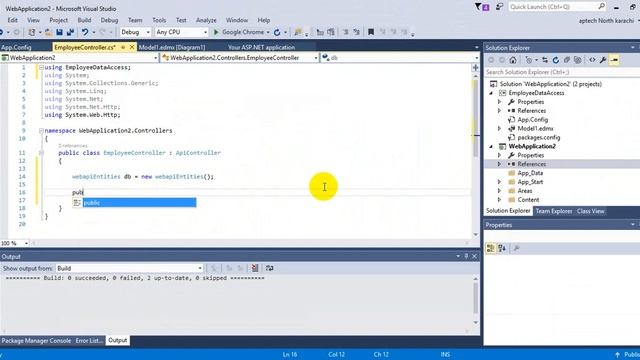The height and width of the screenshot is (360, 640).
Task: Collapse the WebApplication2 project node
Action: tap(491, 147)
